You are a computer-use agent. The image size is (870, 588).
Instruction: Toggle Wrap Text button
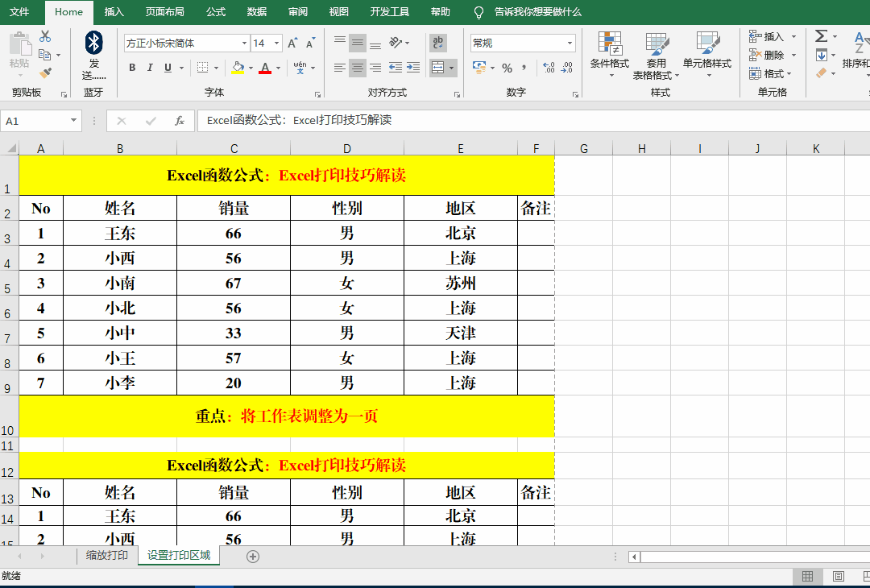(437, 43)
